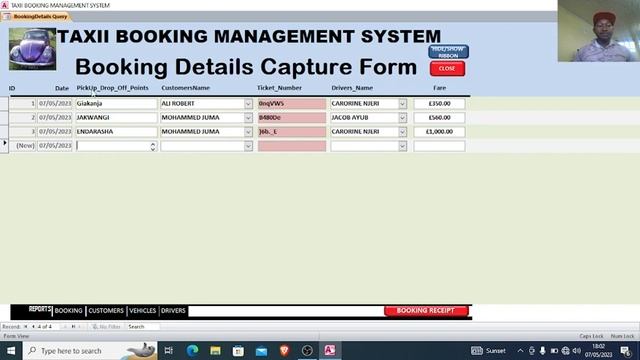Launch Brave browser from taskbar
Screen dimensions: 640x360
[x=284, y=351]
